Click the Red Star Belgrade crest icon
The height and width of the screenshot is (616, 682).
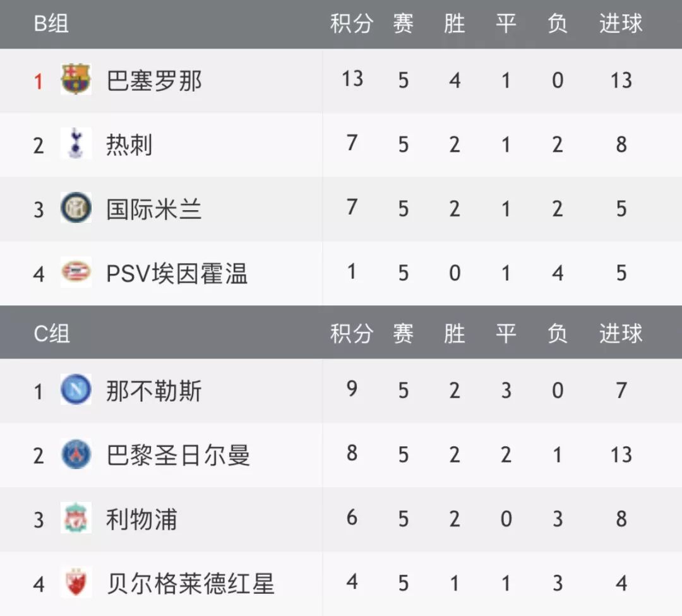click(76, 583)
